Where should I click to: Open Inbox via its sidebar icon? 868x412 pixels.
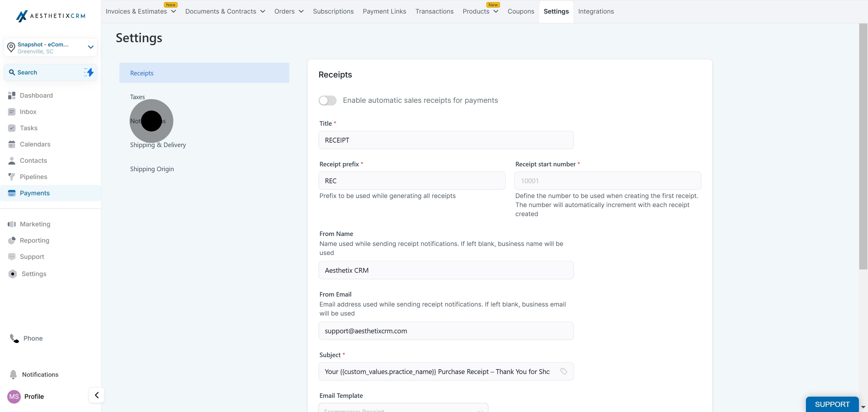11,112
